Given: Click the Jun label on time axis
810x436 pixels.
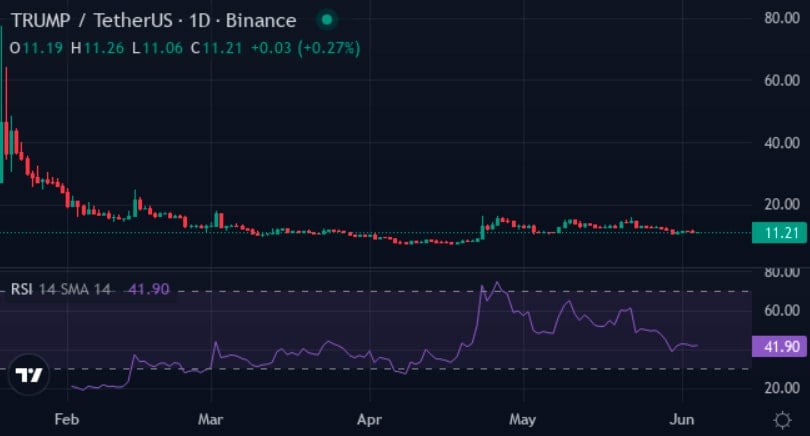Looking at the screenshot, I should [681, 419].
